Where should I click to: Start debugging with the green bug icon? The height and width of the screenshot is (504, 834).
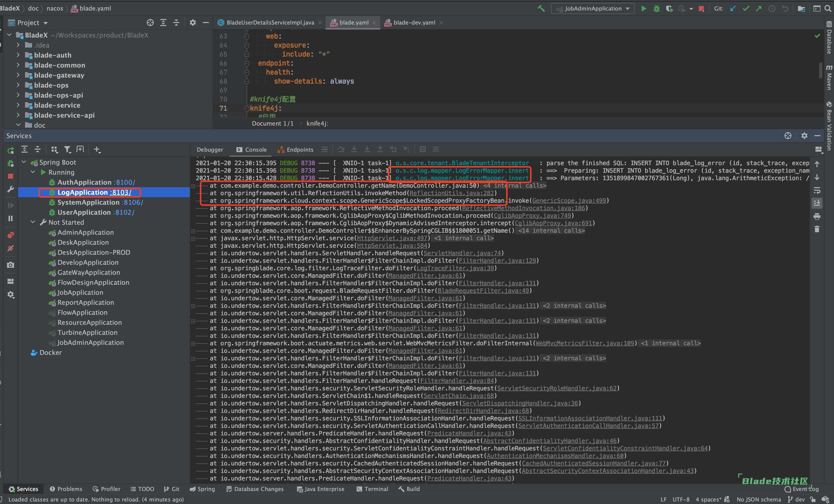pyautogui.click(x=657, y=9)
